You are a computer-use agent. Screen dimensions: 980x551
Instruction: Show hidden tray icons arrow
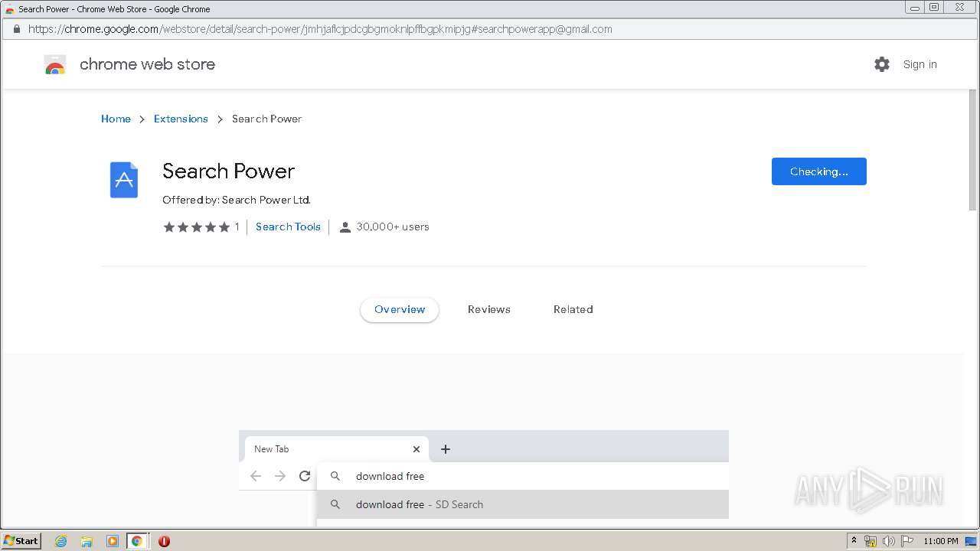tap(854, 540)
